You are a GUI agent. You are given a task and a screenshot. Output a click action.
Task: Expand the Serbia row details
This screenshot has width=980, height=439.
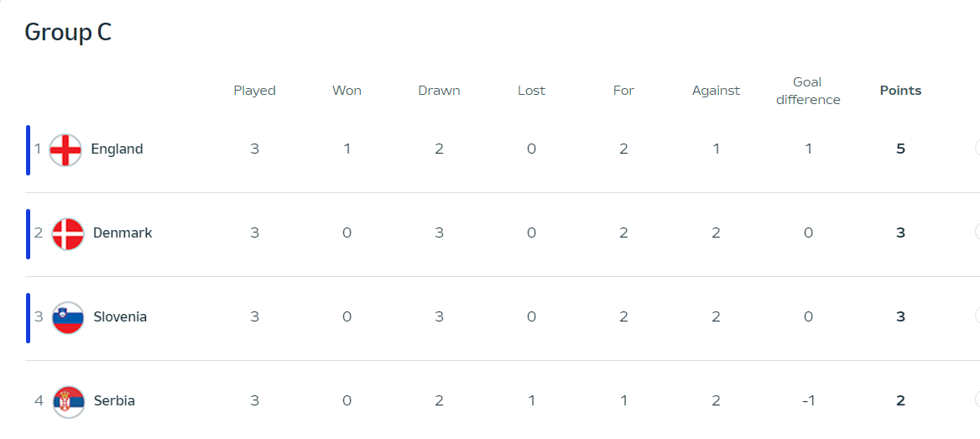[x=977, y=400]
